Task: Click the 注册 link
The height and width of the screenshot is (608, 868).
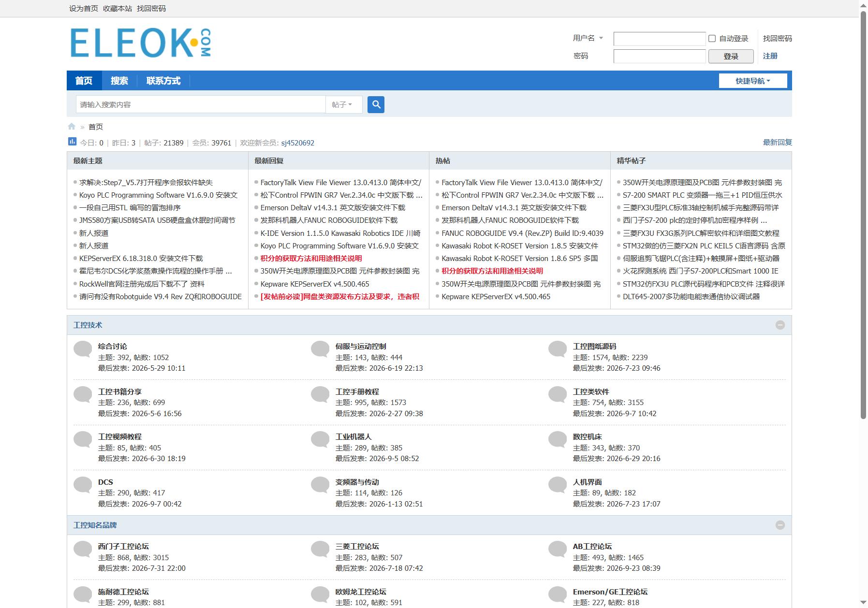Action: [770, 56]
